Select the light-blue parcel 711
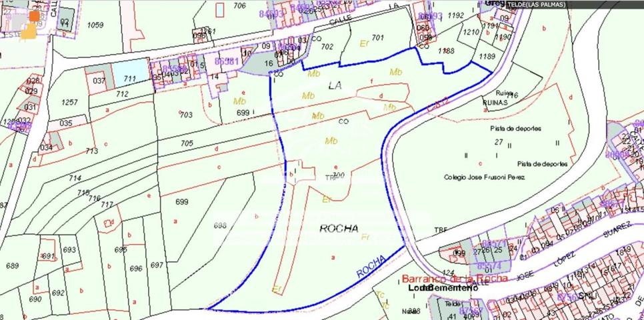Image resolution: width=644 pixels, height=320 pixels. coord(131,73)
